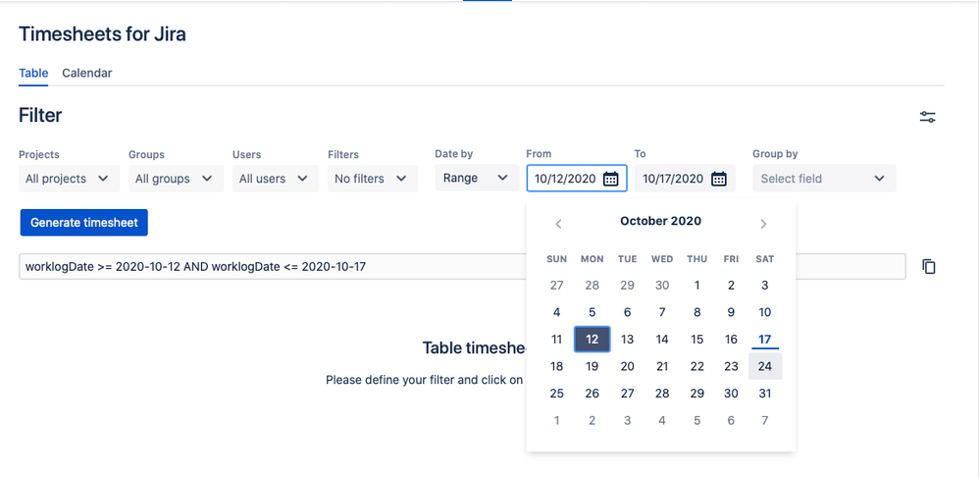The image size is (980, 478).
Task: Pick October 13 in date picker
Action: point(628,339)
